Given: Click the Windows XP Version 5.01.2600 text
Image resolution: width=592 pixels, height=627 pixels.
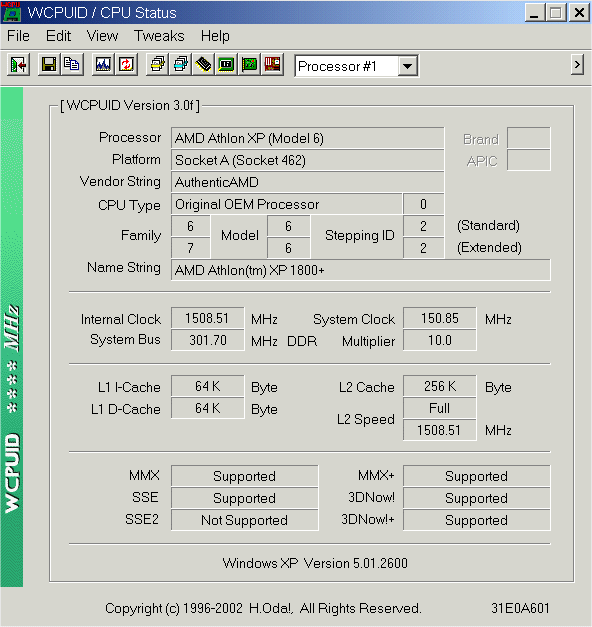Looking at the screenshot, I should 315,563.
